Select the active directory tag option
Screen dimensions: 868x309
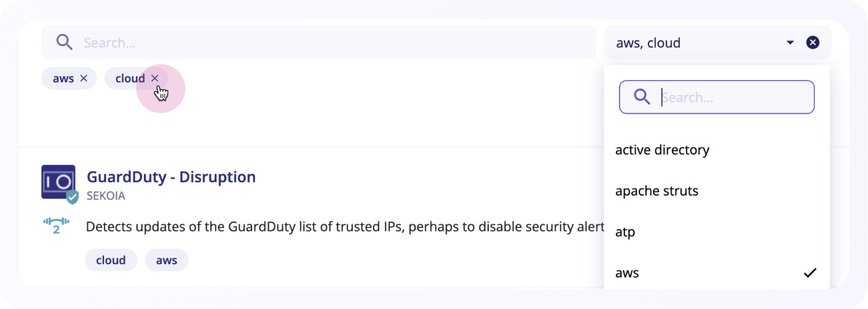(717, 150)
